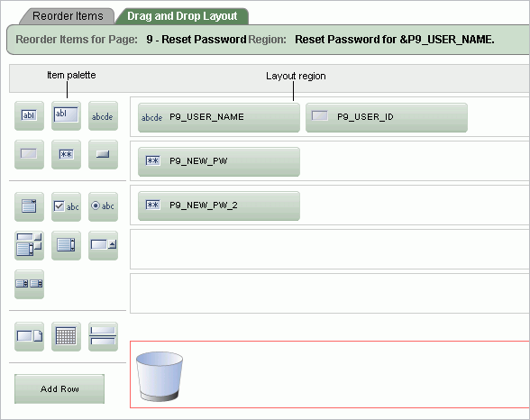
Task: Select the shuttle item palette icon
Action: click(x=29, y=284)
